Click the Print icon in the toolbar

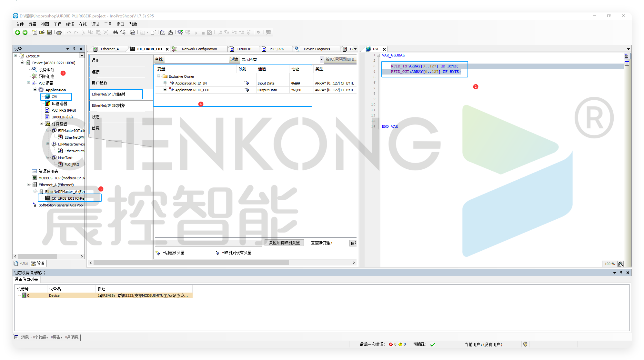(59, 32)
